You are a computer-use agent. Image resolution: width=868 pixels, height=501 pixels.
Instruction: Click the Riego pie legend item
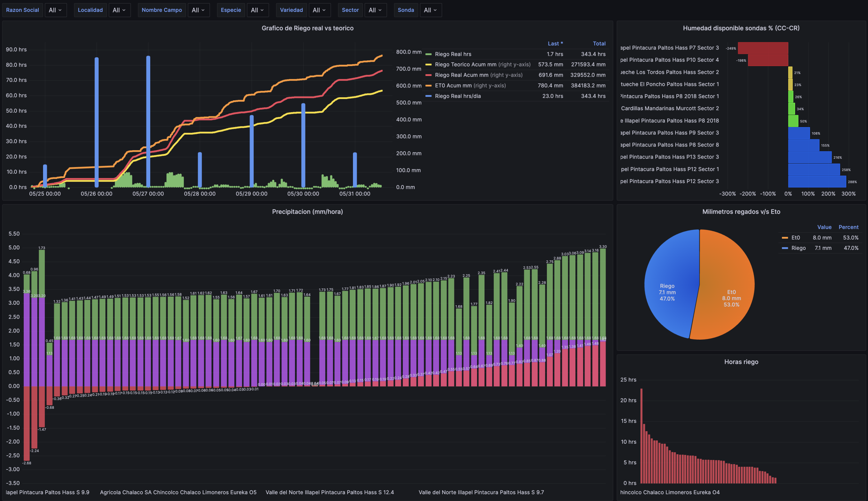(x=798, y=248)
